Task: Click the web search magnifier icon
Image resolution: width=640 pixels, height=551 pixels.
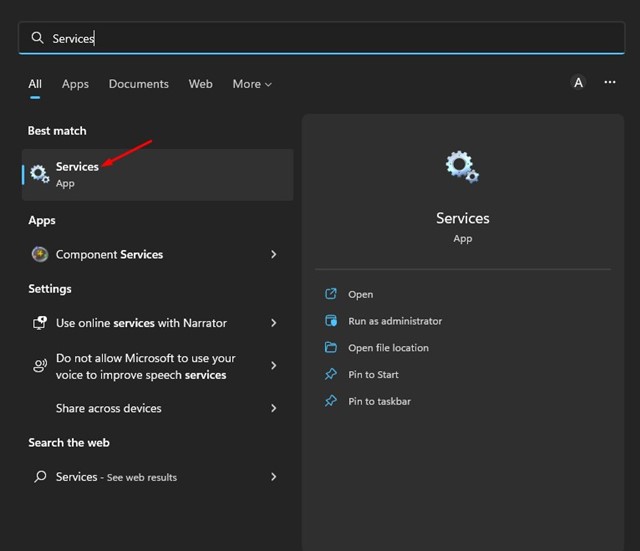Action: (40, 477)
